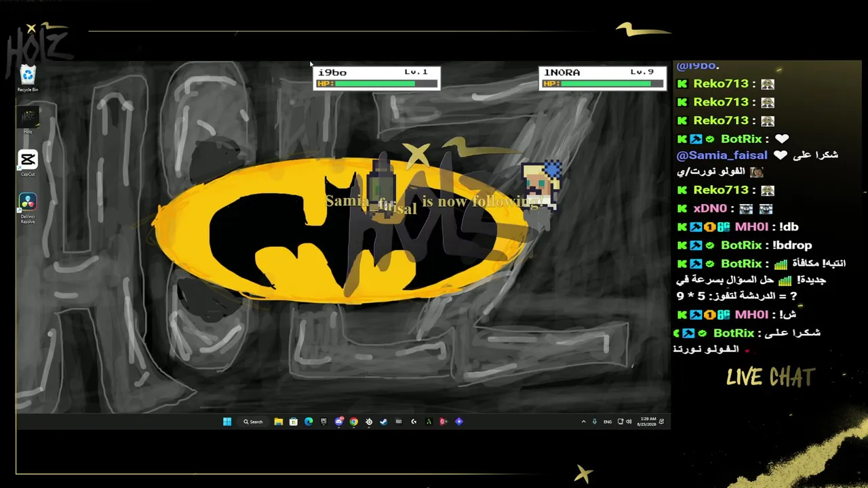
Task: Click the microphone tray icon
Action: (x=595, y=422)
